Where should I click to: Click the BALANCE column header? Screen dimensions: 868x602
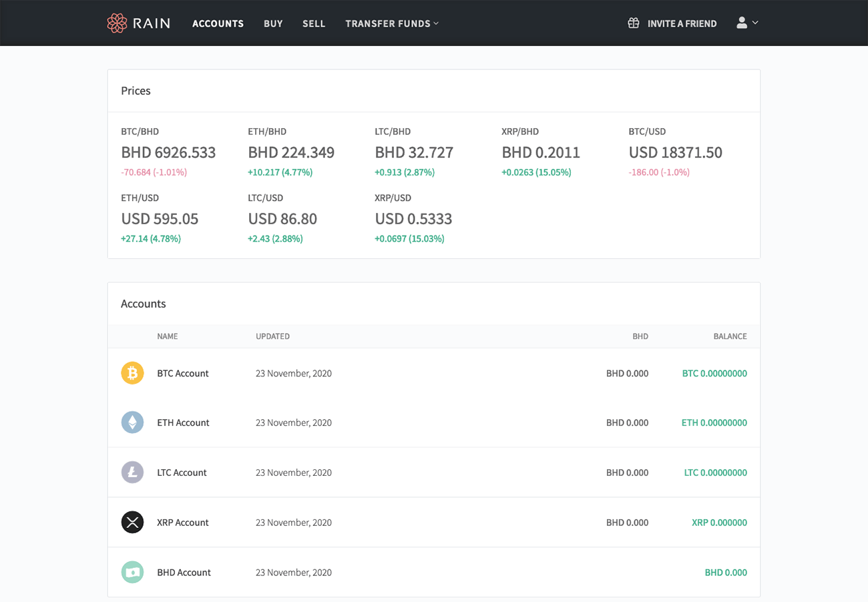click(730, 336)
